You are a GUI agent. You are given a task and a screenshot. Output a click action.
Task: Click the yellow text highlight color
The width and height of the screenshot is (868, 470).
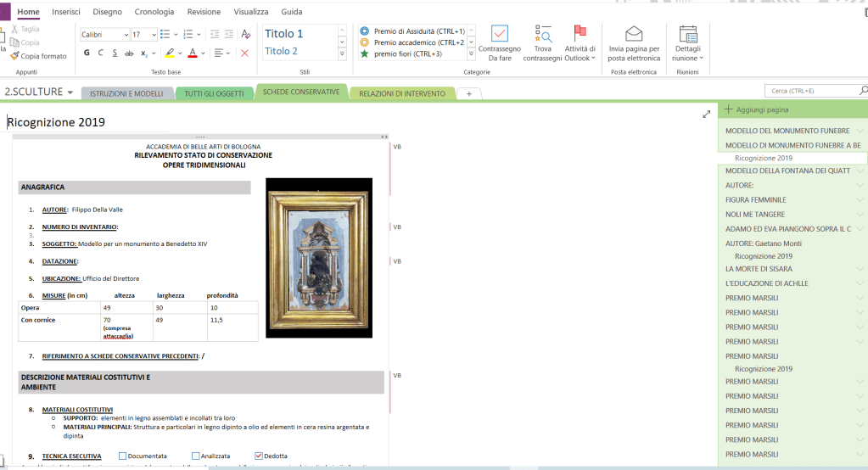[x=170, y=53]
